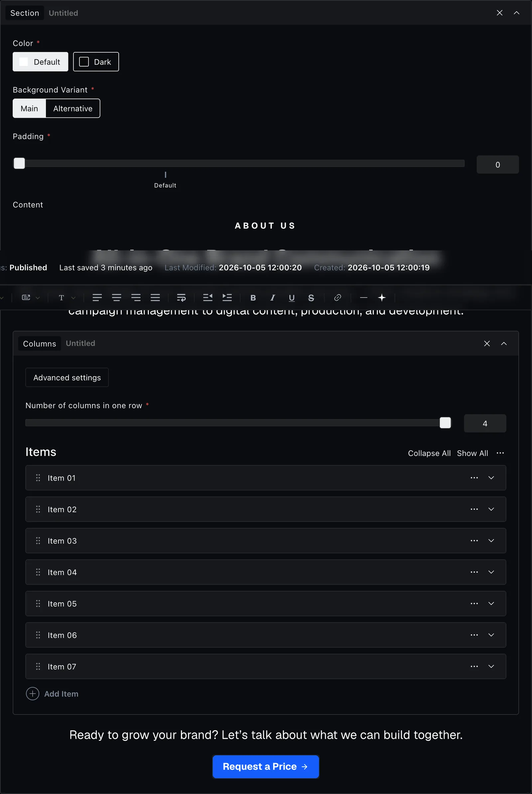Click Show All items
This screenshot has height=794, width=532.
472,453
